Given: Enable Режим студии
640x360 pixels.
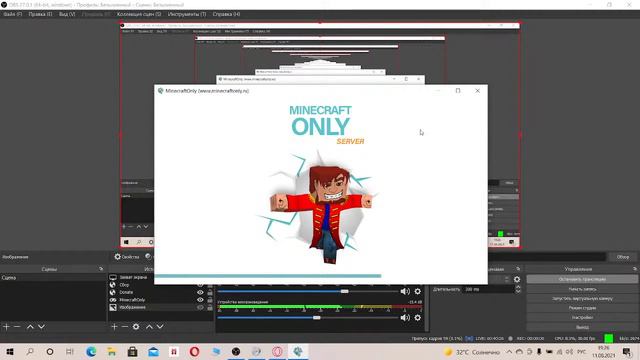Looking at the screenshot, I should [582, 308].
